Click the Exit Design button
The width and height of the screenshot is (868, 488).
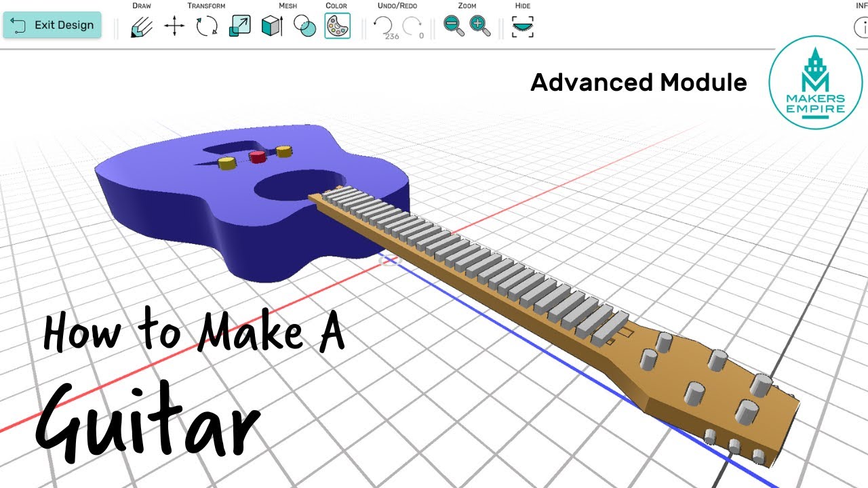click(52, 25)
